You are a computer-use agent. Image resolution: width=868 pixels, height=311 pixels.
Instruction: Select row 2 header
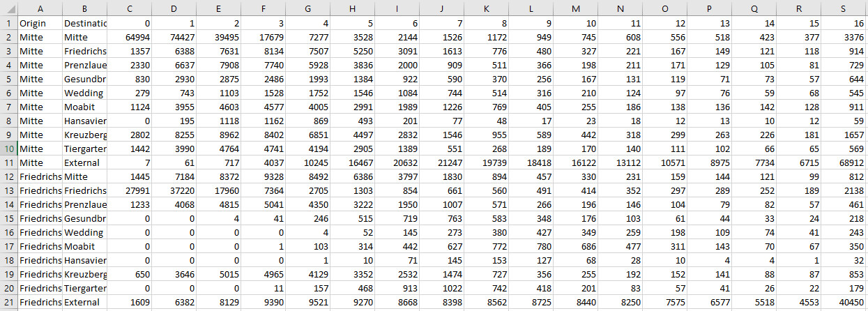[x=8, y=37]
